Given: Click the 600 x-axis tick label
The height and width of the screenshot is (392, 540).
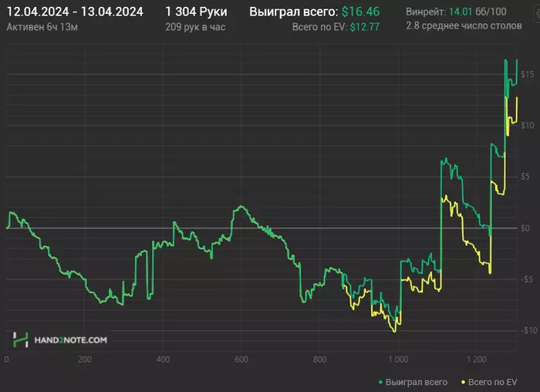Looking at the screenshot, I should click(241, 360).
